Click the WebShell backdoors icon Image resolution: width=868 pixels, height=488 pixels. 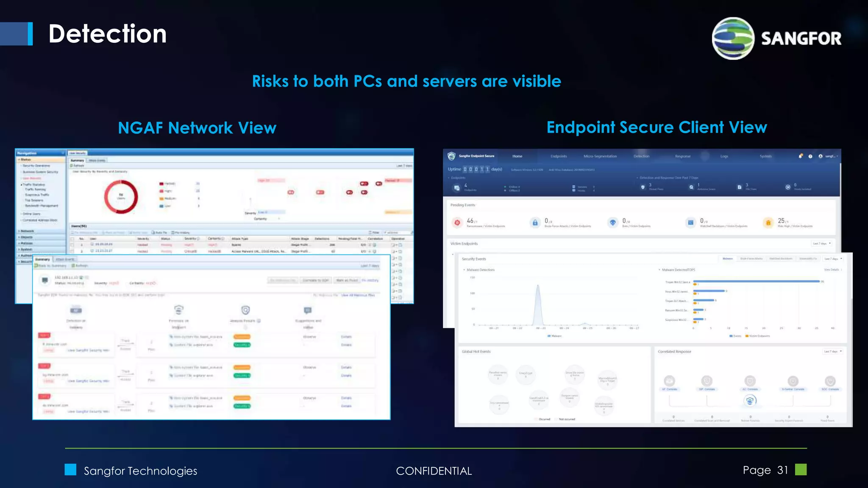(691, 222)
